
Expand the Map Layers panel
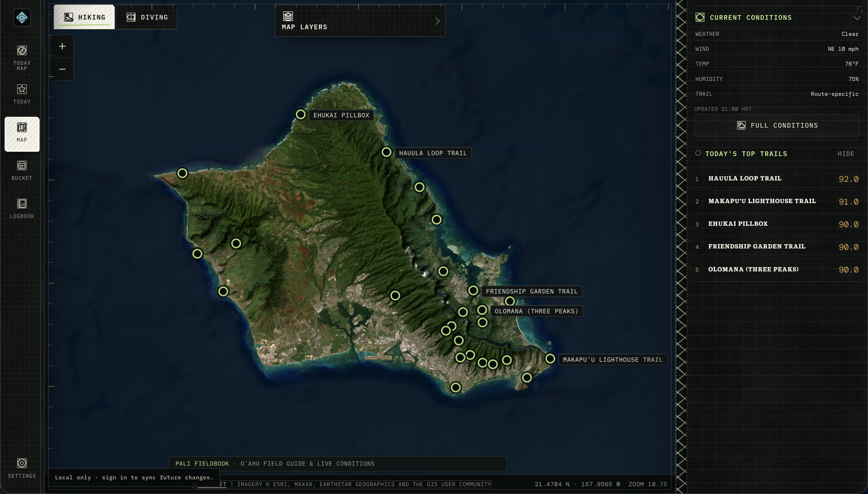[360, 21]
